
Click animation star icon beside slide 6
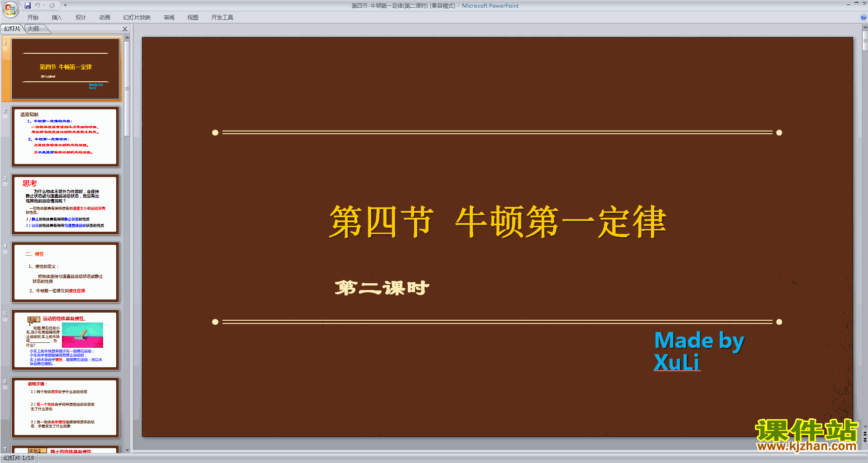click(x=5, y=388)
